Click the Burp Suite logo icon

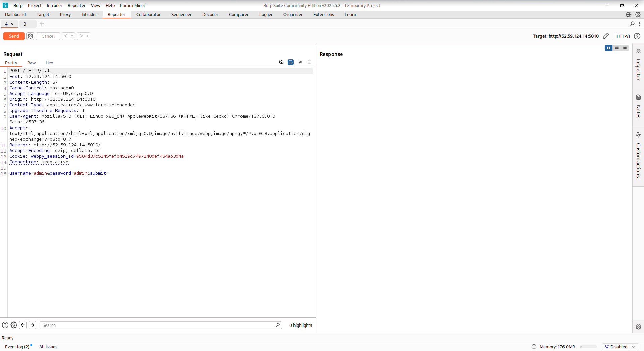point(5,5)
